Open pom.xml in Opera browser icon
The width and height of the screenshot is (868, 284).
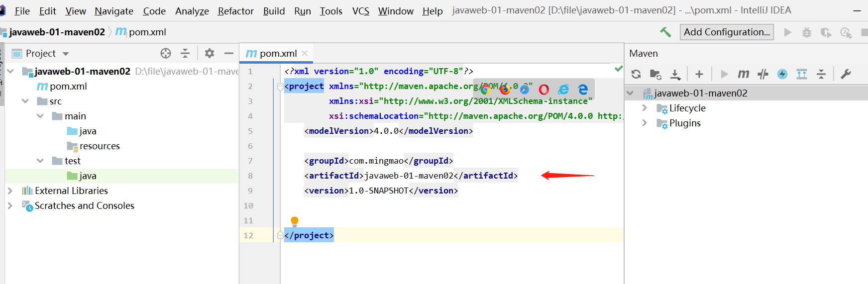click(x=544, y=89)
